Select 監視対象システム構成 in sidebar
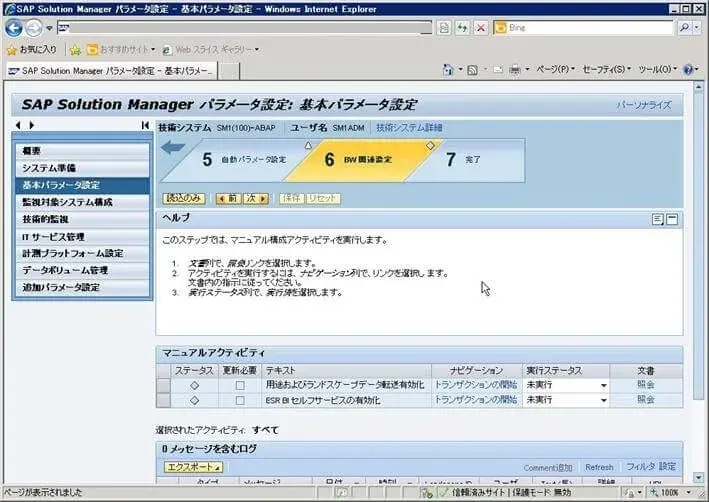The image size is (709, 502). coord(82,202)
